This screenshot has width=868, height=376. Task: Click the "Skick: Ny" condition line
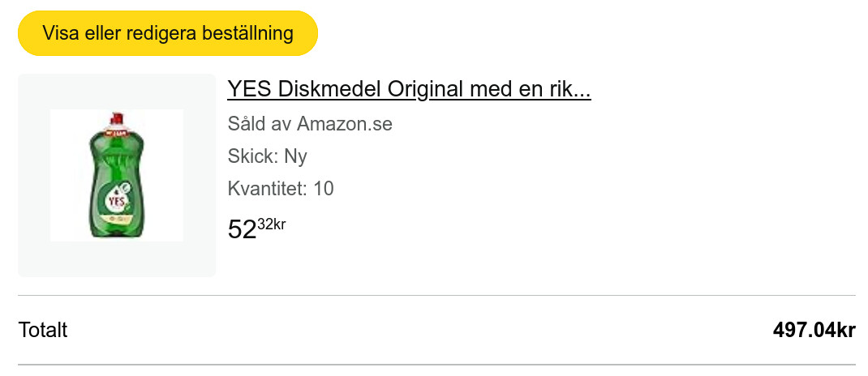pyautogui.click(x=268, y=156)
